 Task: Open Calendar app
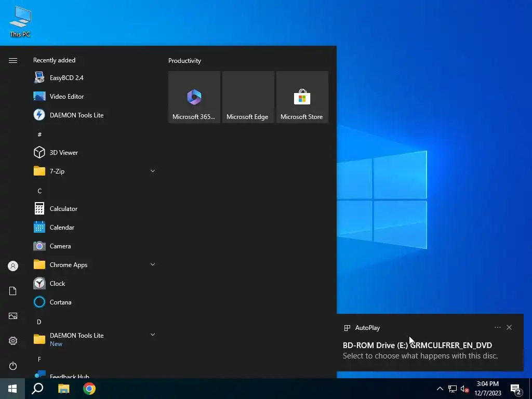[95, 228]
